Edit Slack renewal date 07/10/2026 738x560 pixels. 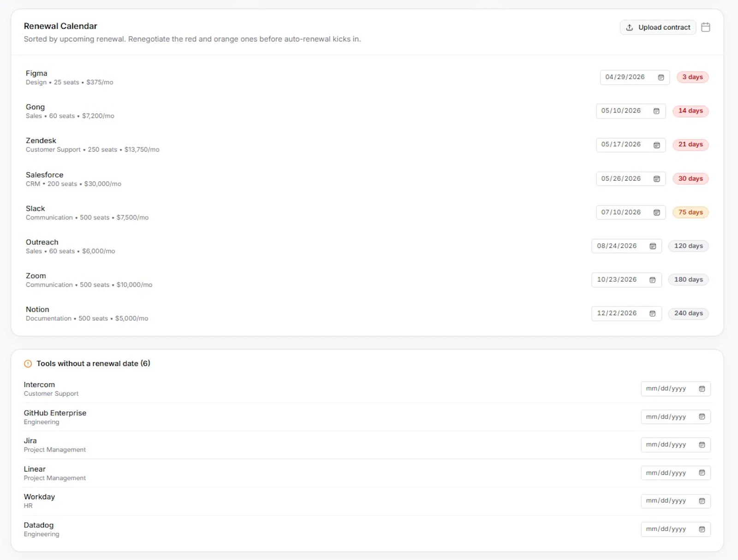pos(631,212)
